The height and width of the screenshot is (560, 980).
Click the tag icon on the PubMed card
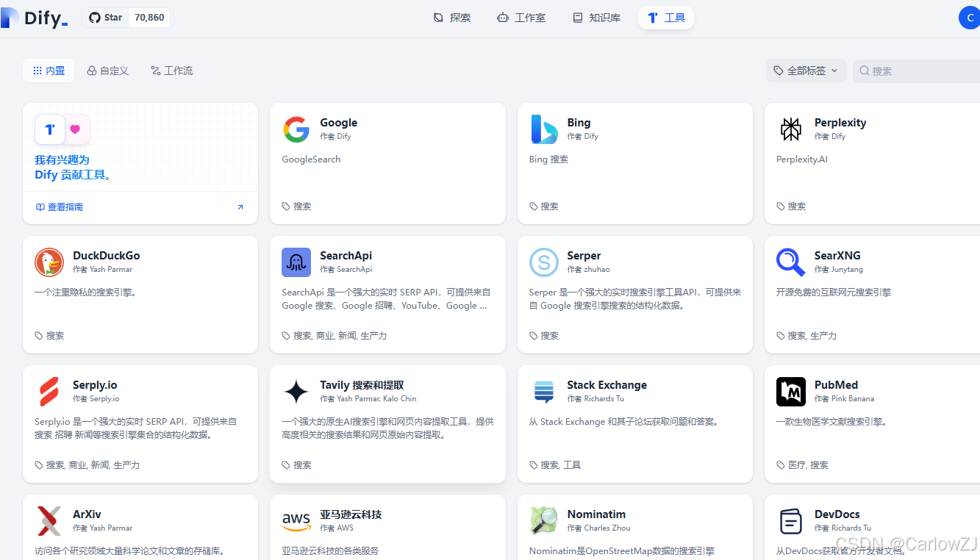tap(781, 465)
